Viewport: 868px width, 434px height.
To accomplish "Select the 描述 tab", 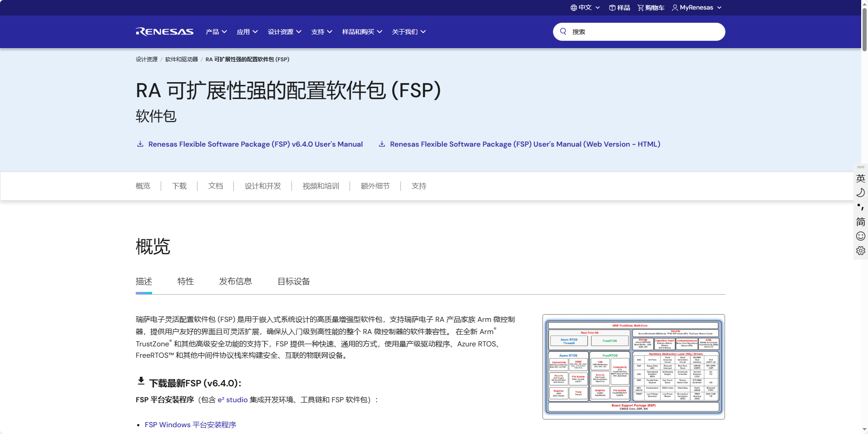I will tap(144, 281).
